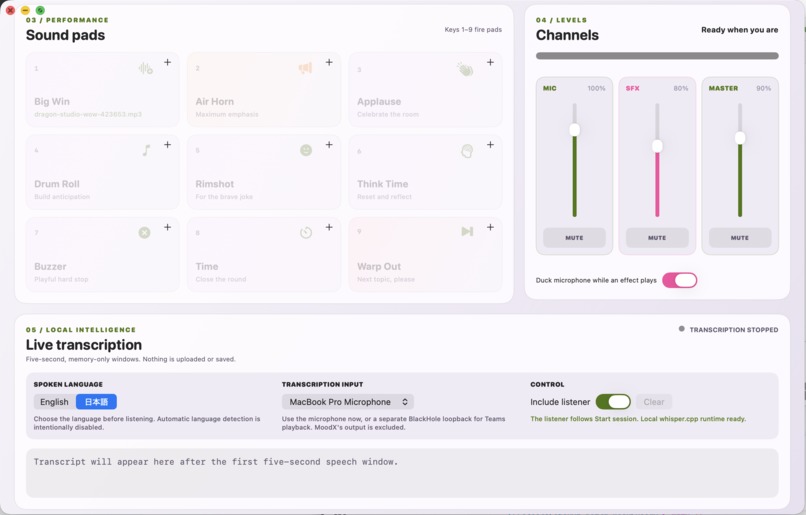Click the plus icon on Buzzer pad
Viewport: 806px width, 515px height.
point(168,227)
